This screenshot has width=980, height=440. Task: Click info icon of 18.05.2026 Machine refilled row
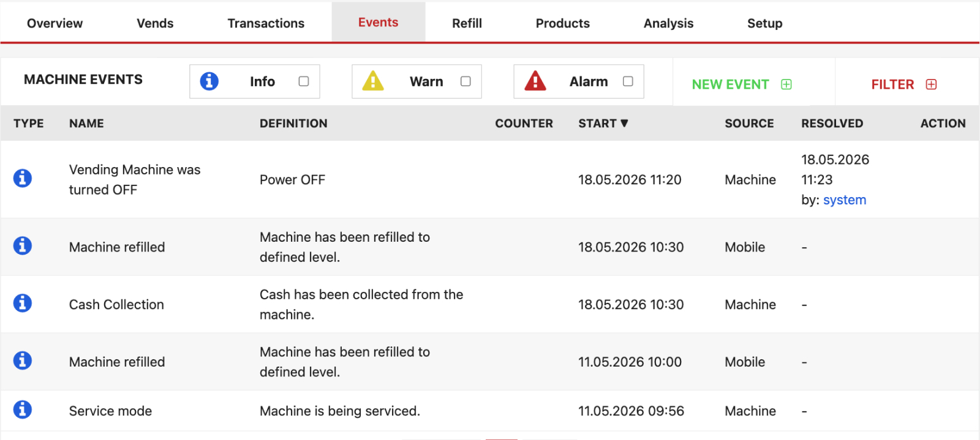23,245
